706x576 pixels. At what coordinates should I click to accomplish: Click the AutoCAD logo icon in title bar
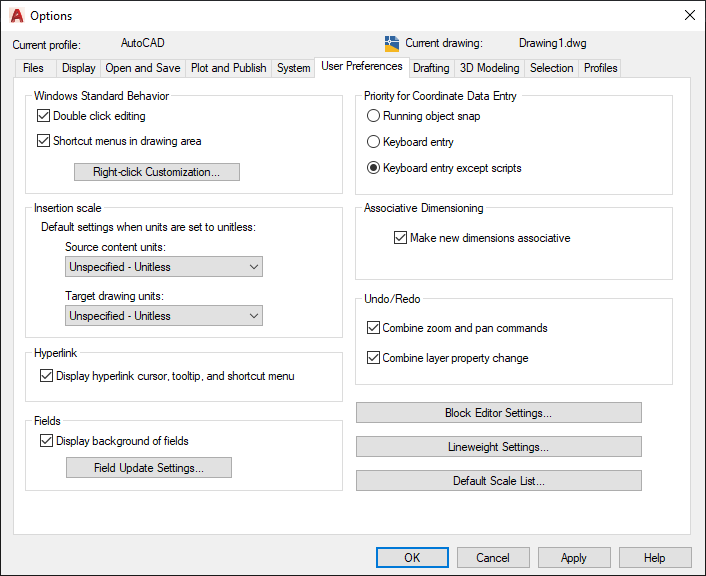tap(16, 16)
